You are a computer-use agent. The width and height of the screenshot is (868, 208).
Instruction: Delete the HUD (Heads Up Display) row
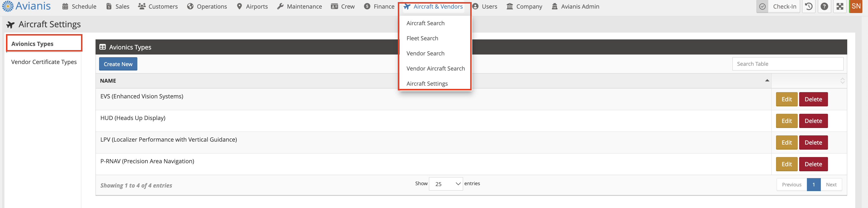click(x=813, y=121)
